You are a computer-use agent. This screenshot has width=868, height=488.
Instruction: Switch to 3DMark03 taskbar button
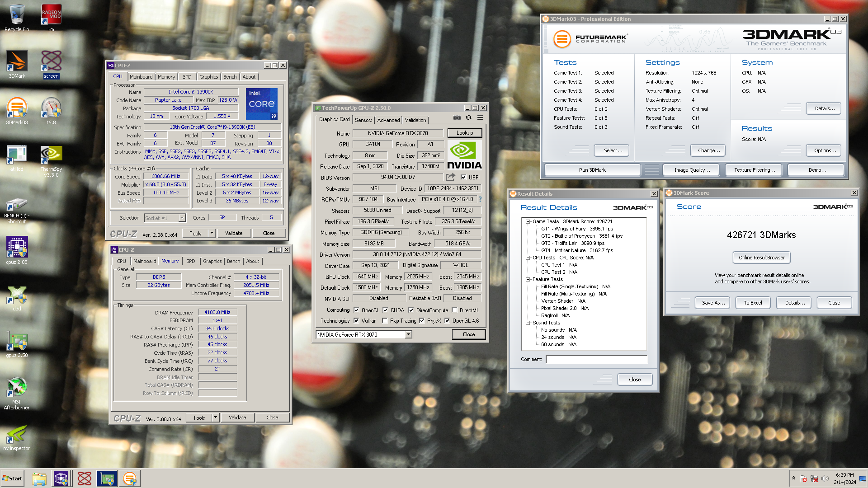click(x=130, y=479)
